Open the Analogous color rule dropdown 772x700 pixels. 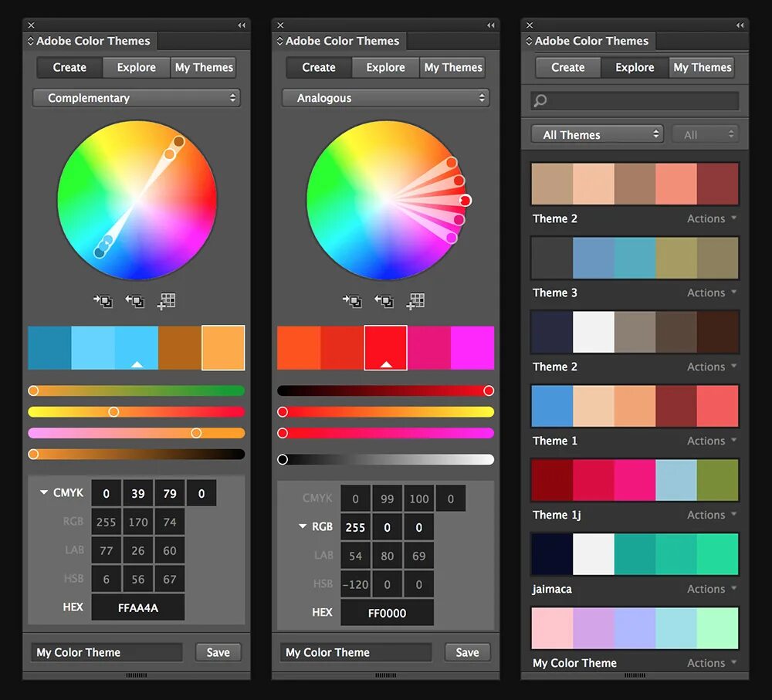(385, 98)
